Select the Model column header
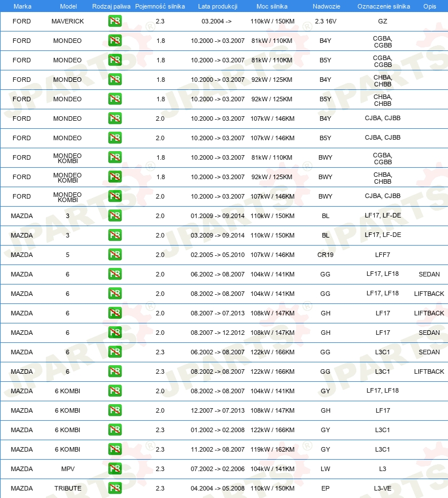448x498 pixels. tap(68, 6)
